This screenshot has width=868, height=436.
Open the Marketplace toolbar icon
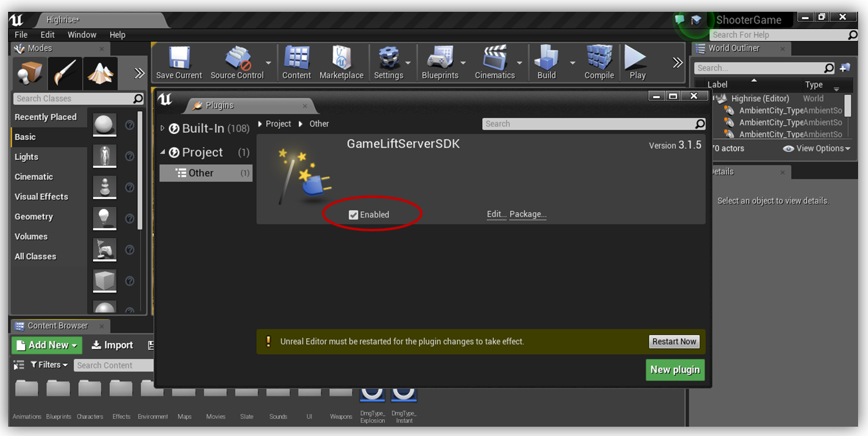tap(341, 62)
